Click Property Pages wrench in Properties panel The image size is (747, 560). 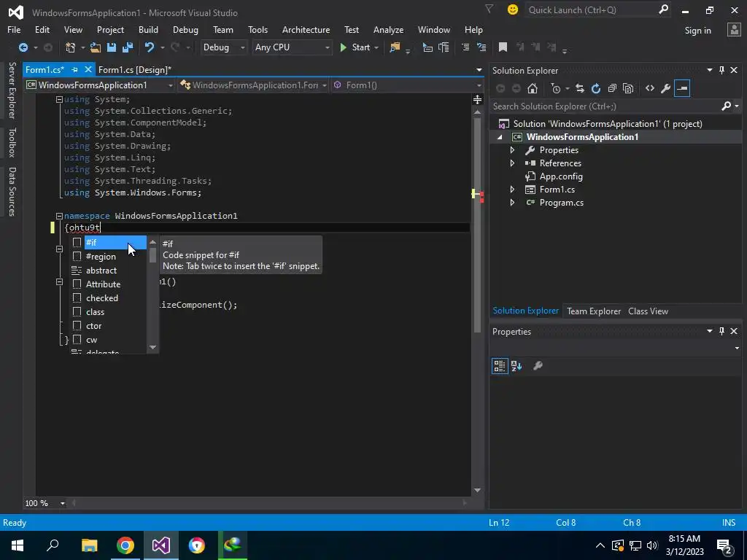coord(538,366)
